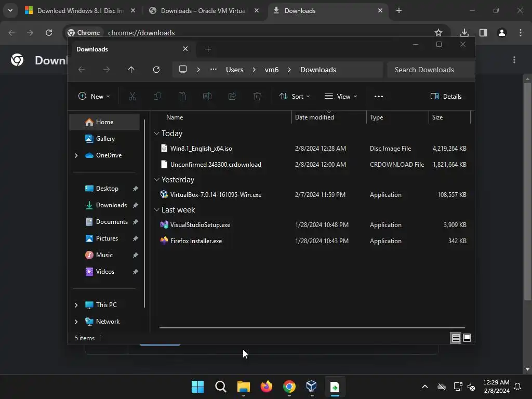
Task: Switch to Download Windows 8.1 Disc Image tab
Action: tap(81, 10)
